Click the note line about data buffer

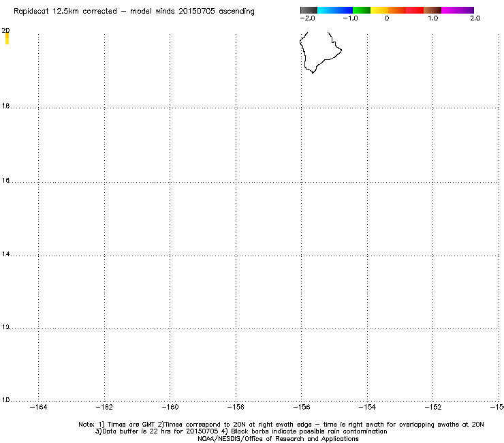[241, 431]
